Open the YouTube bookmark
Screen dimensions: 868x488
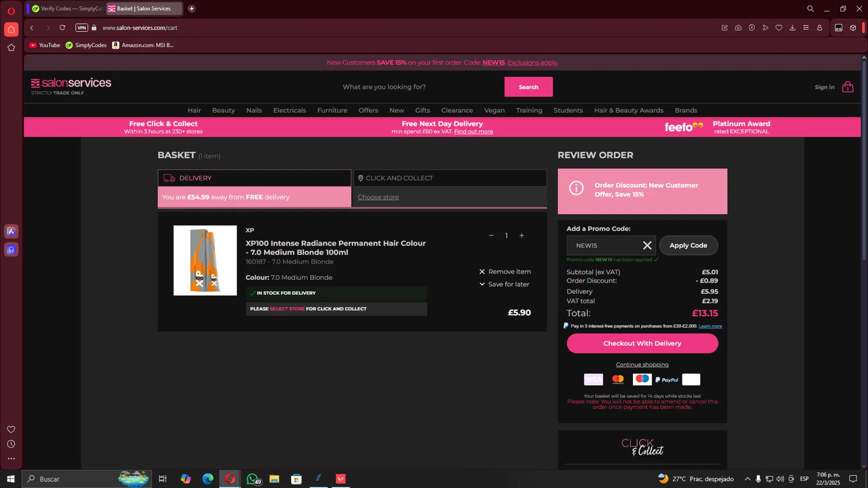(x=45, y=45)
